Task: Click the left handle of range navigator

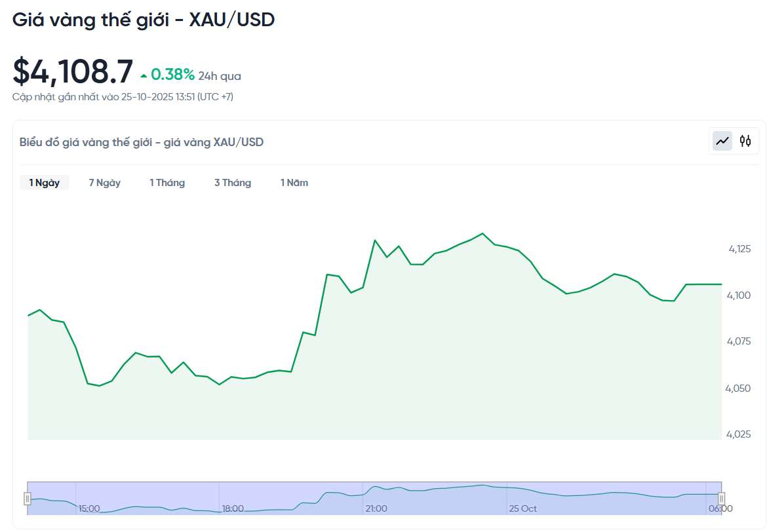Action: (x=28, y=499)
